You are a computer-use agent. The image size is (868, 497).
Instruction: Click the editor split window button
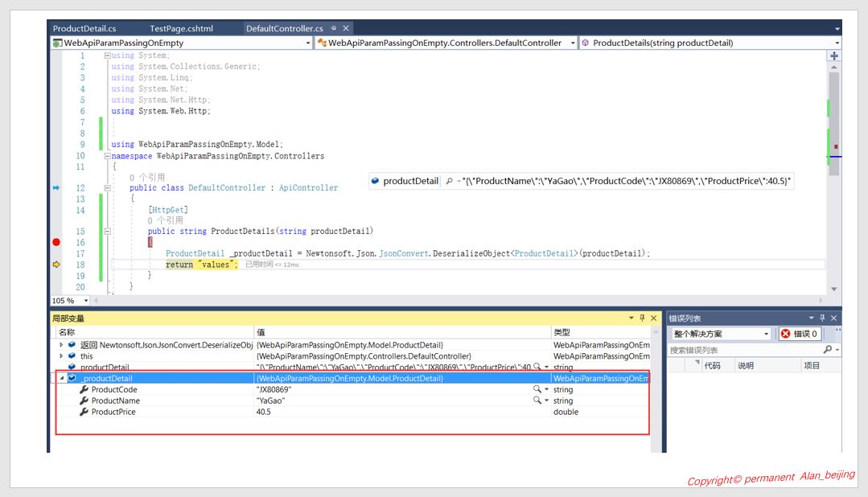(833, 55)
